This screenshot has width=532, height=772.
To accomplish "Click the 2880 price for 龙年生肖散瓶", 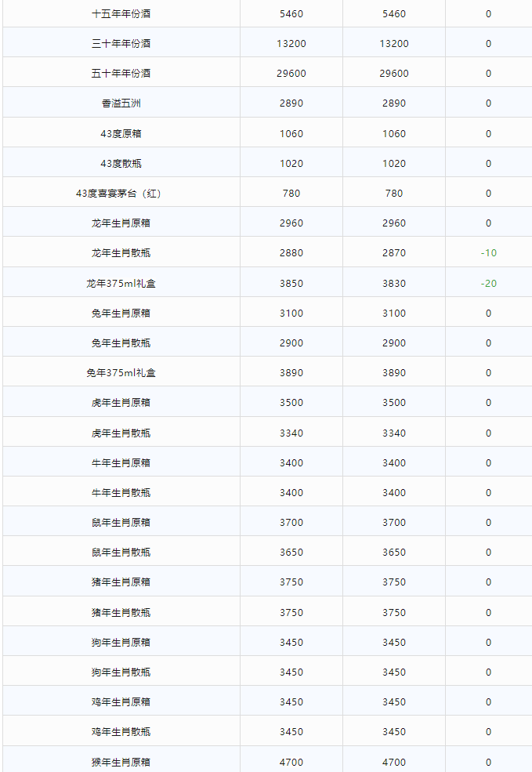I will click(291, 253).
